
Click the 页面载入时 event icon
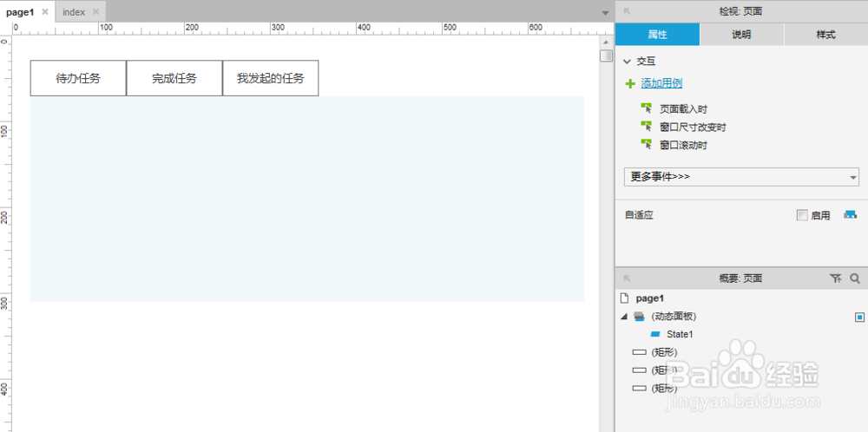tap(646, 108)
